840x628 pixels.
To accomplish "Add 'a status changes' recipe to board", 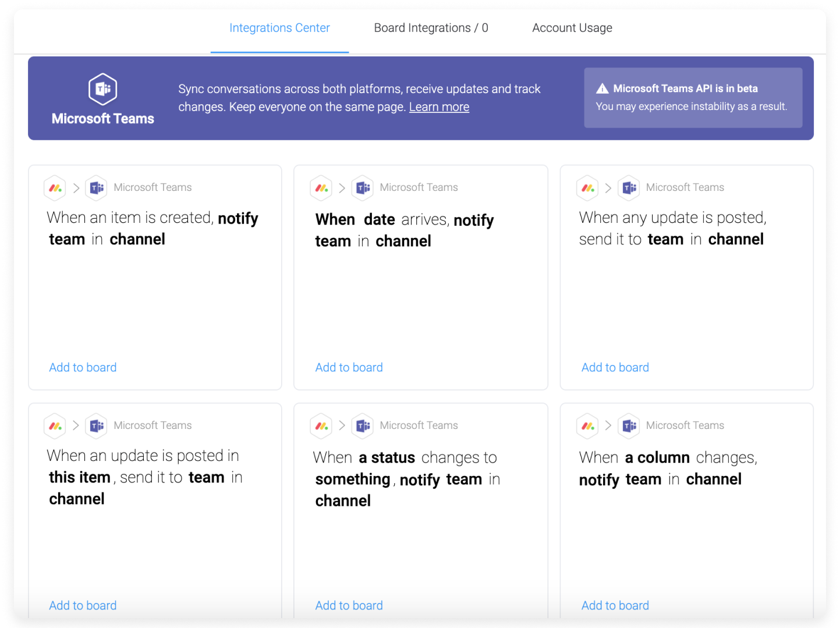I will [349, 605].
